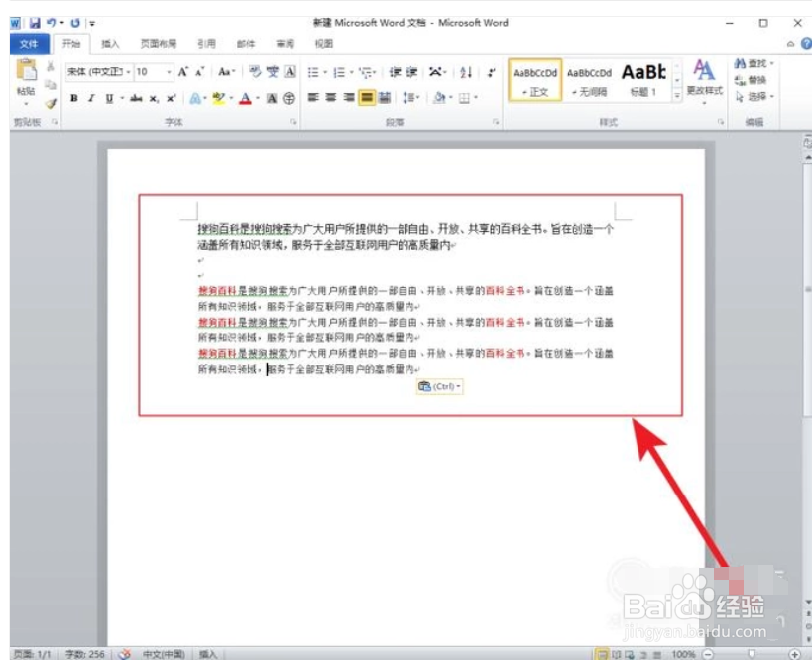Click the Enclose Characters circle icon
The image size is (812, 660).
290,98
